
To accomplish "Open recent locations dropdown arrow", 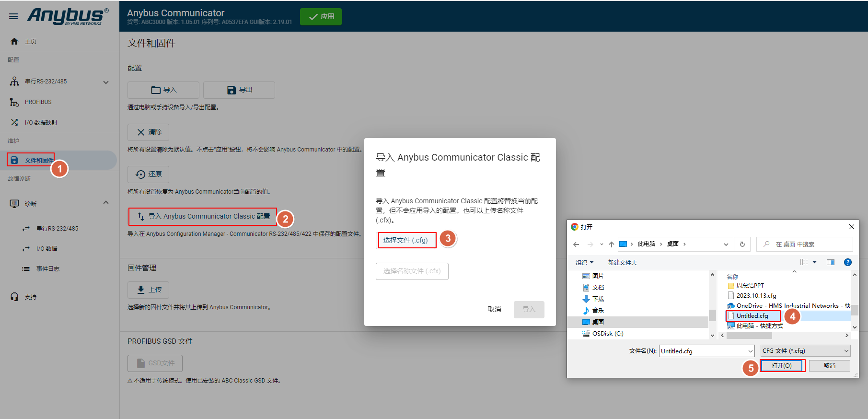I will (602, 244).
